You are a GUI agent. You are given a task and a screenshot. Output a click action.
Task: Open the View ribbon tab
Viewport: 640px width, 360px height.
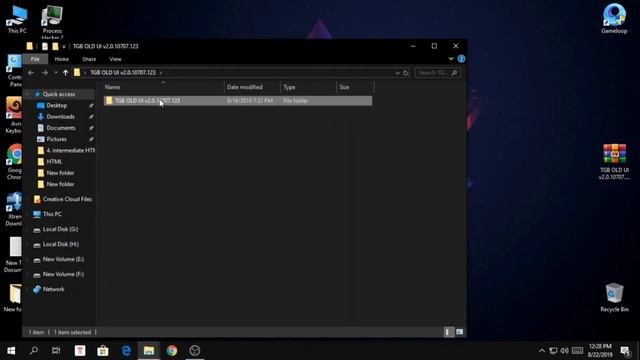(115, 59)
